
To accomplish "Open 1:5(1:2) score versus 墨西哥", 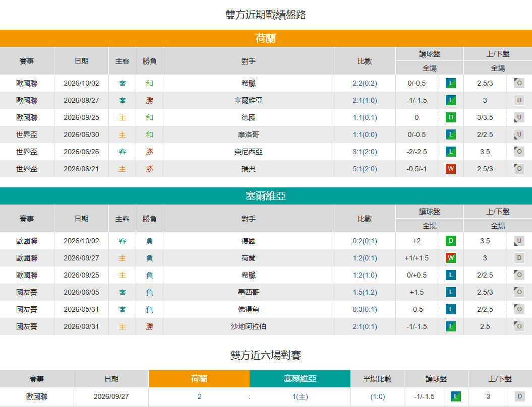I will (x=365, y=292).
